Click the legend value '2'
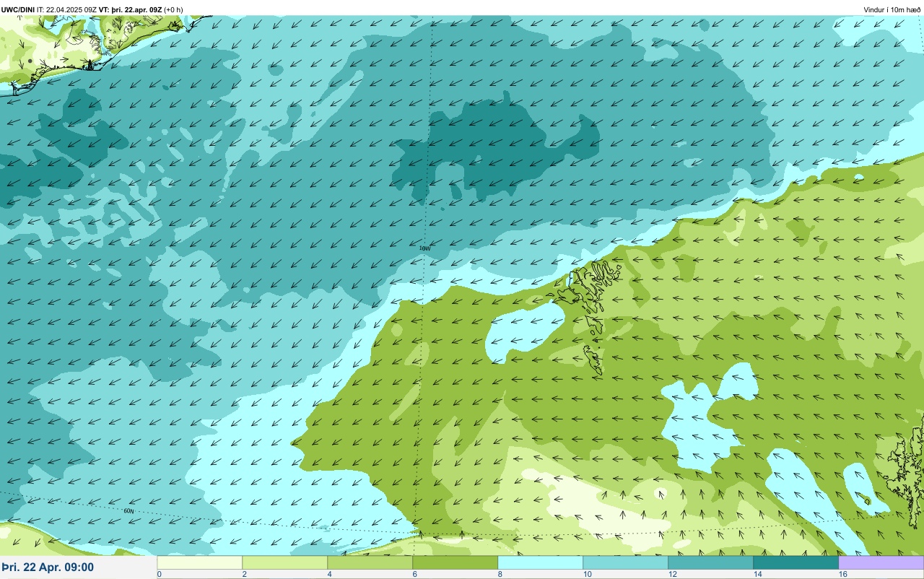The width and height of the screenshot is (924, 579). (x=244, y=574)
